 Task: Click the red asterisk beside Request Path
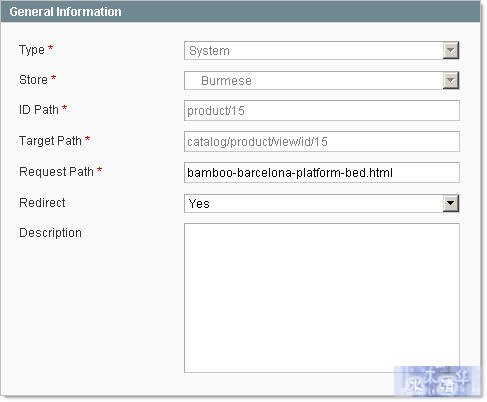coord(99,170)
